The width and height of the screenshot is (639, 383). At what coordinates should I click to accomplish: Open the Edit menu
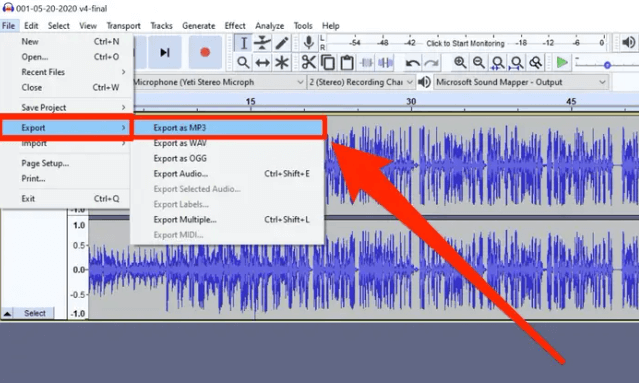[x=31, y=26]
